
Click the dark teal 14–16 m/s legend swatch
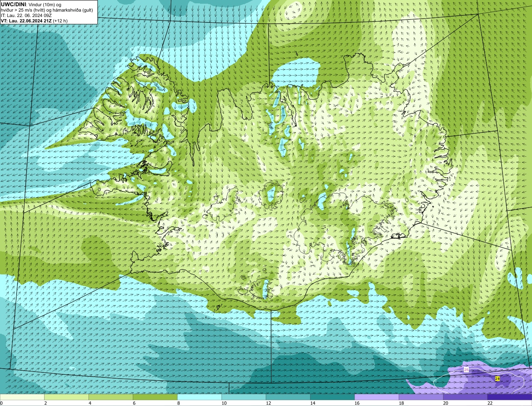click(332, 397)
